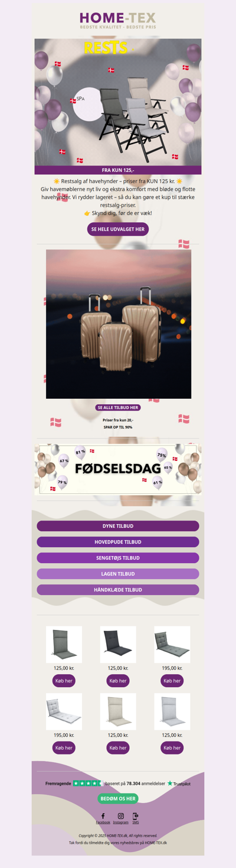The width and height of the screenshot is (236, 868).
Task: Open the FØDSELSDAG balloon banner
Action: pos(118,469)
